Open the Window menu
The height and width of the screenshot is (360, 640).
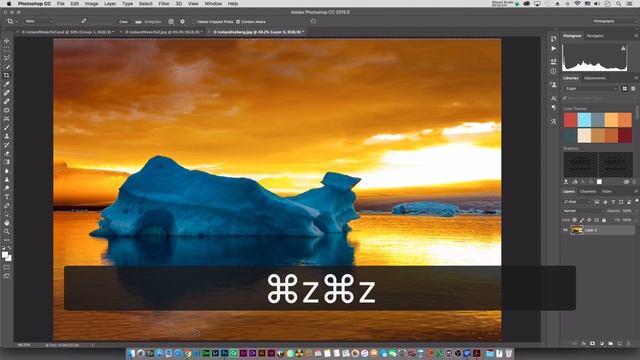click(x=213, y=4)
